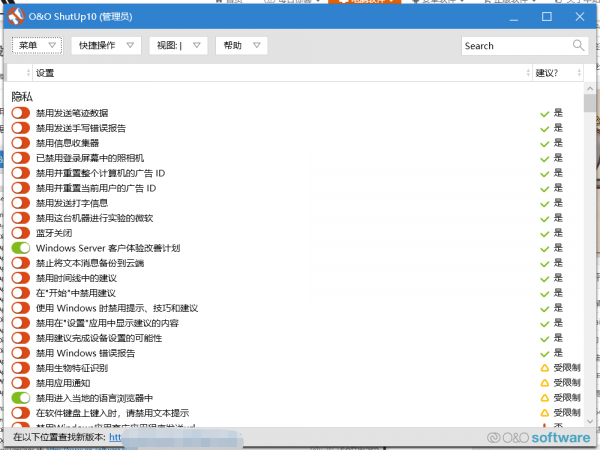Toggle 禁用时间线中的建议 switch
This screenshot has width=600, height=450.
(x=21, y=278)
